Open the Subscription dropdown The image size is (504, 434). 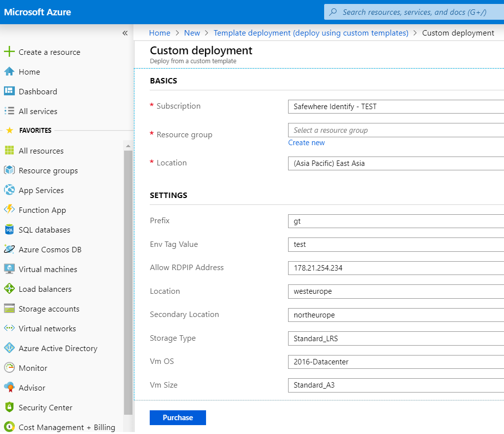pyautogui.click(x=396, y=107)
